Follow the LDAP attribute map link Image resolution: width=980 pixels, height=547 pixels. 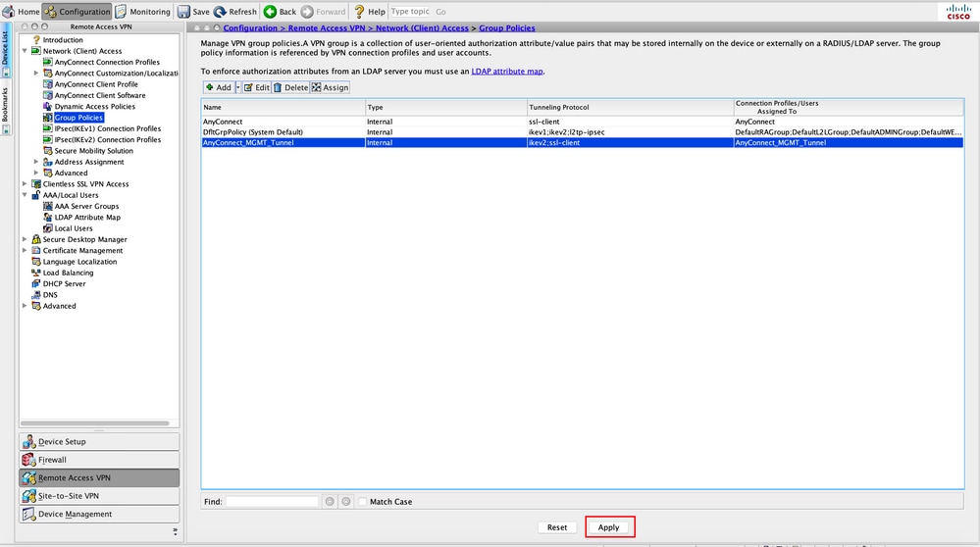507,72
